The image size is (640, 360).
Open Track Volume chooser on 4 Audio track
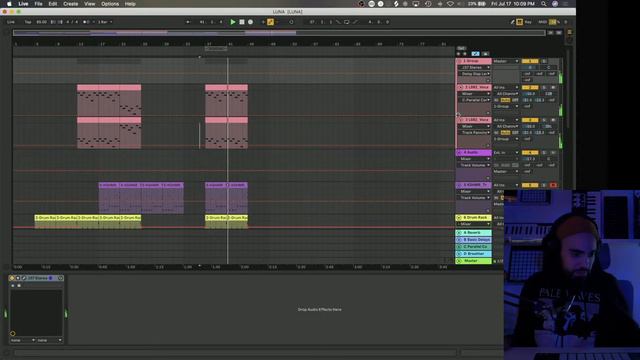coord(474,165)
